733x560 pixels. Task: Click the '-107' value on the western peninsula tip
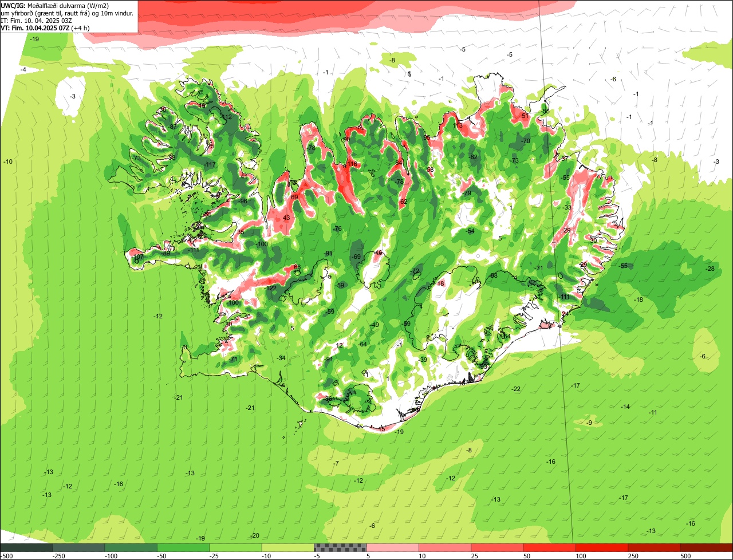138,257
